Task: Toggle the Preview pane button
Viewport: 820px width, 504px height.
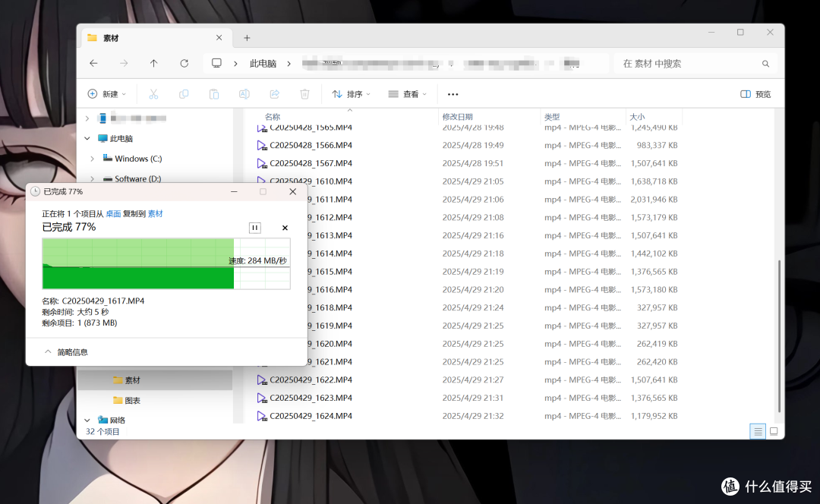Action: 755,94
